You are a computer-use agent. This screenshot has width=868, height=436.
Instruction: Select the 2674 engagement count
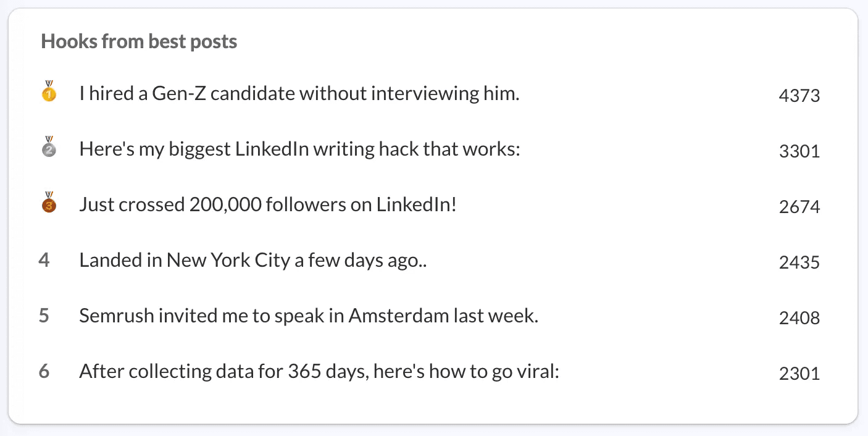click(x=799, y=207)
